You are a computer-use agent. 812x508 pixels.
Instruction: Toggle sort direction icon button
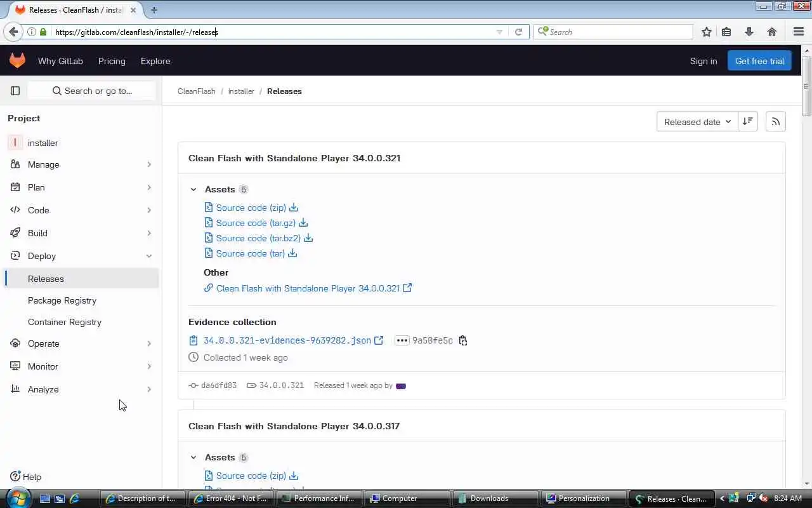(x=748, y=122)
